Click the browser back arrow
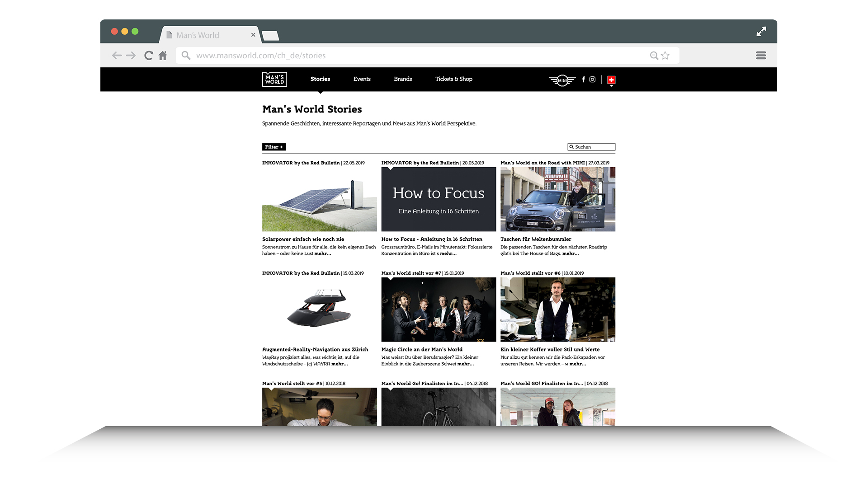Image resolution: width=868 pixels, height=488 pixels. coord(117,56)
